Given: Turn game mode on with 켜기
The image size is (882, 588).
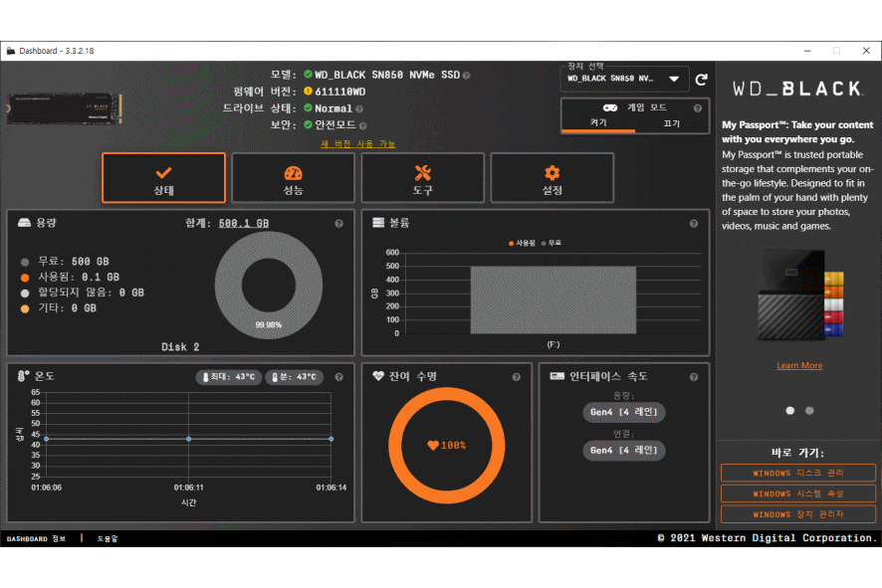Looking at the screenshot, I should tap(598, 123).
